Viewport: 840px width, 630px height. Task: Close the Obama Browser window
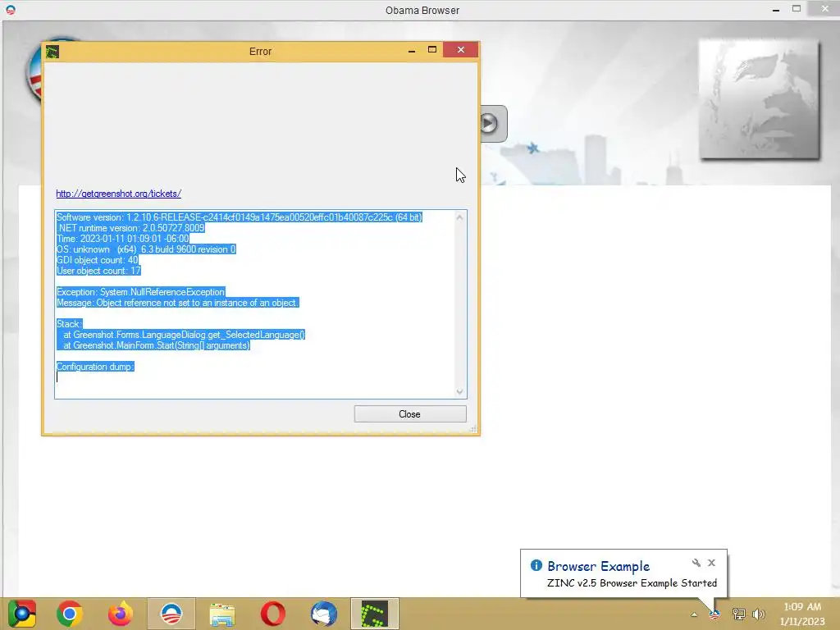tap(825, 8)
